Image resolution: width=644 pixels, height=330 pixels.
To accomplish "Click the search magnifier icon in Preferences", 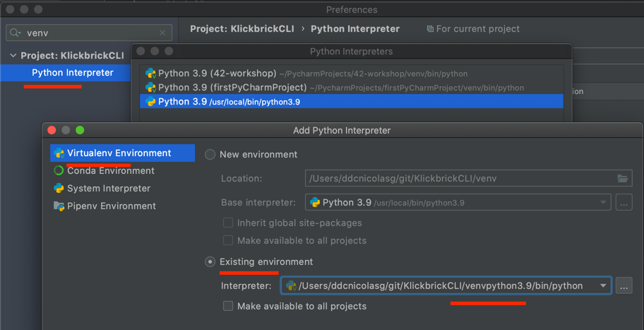I will coord(15,33).
